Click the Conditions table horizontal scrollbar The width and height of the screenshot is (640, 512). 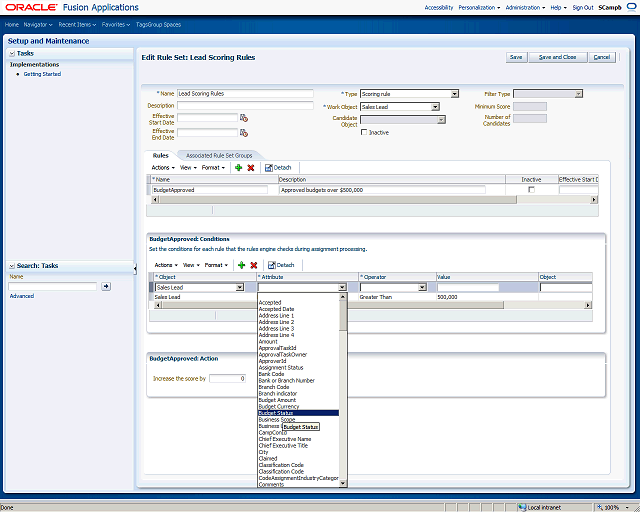[x=331, y=305]
